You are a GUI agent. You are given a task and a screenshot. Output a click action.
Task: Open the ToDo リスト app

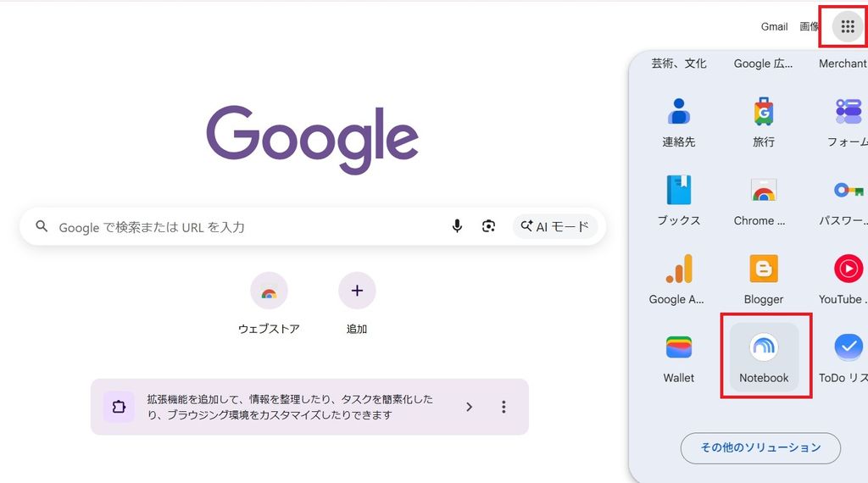coord(846,357)
